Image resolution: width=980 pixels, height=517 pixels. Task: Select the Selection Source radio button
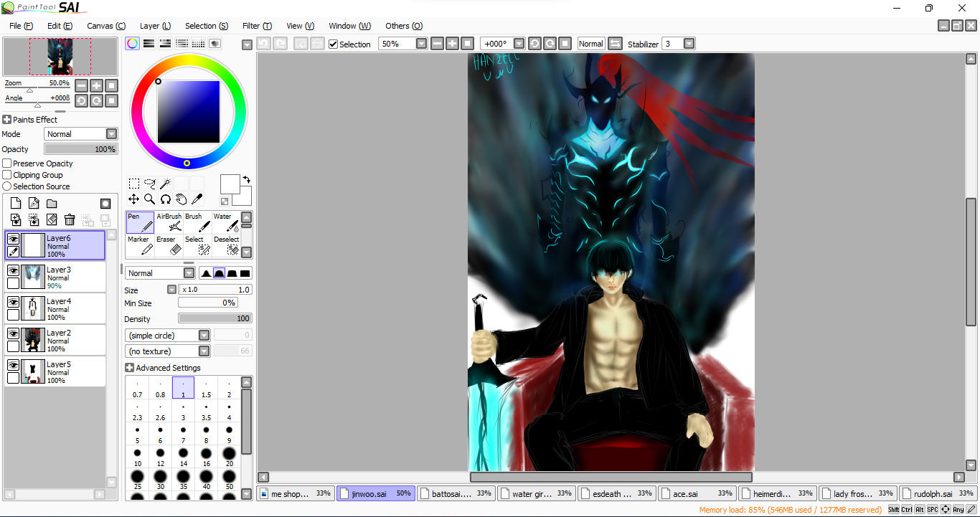coord(7,186)
